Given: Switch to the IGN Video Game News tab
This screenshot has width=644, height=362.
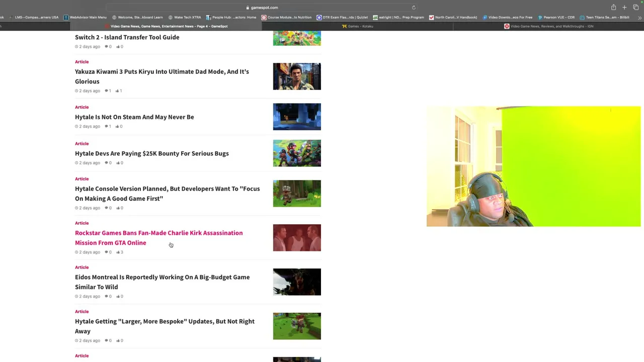Looking at the screenshot, I should (549, 26).
